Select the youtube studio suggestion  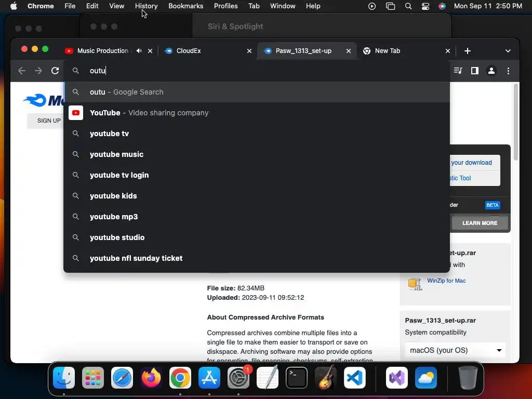[x=257, y=237]
